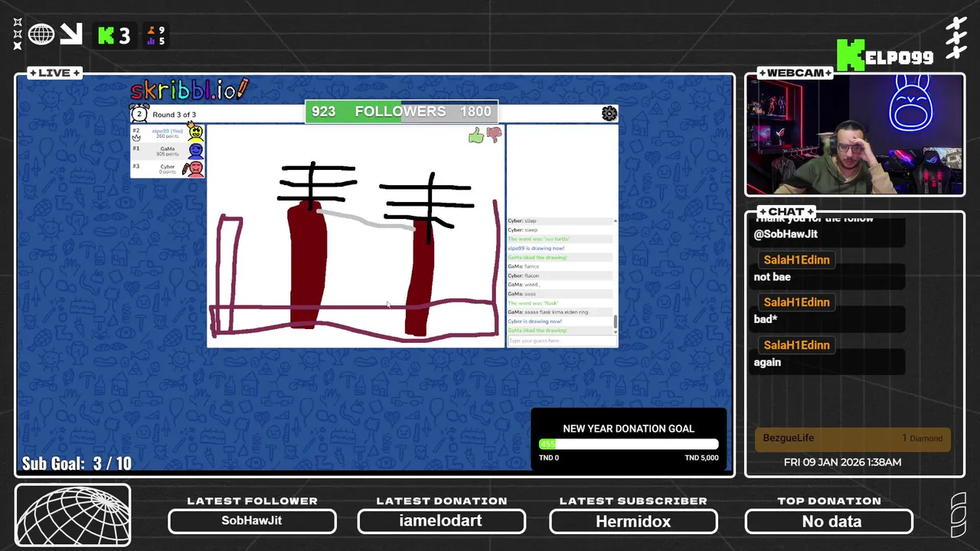Click the diagonal arrow icon near the globe
Screen dimensions: 980x551
point(71,34)
